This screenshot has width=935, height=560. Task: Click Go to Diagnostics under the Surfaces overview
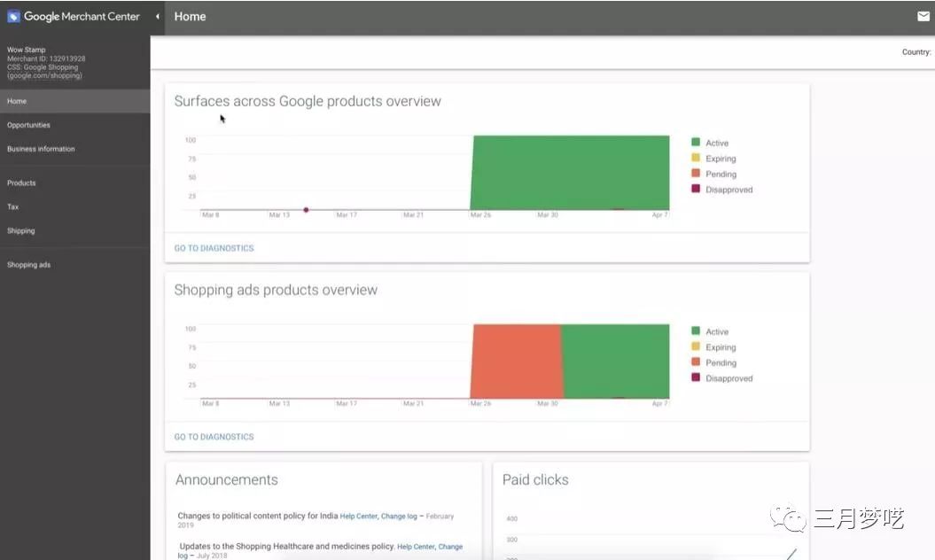[214, 248]
